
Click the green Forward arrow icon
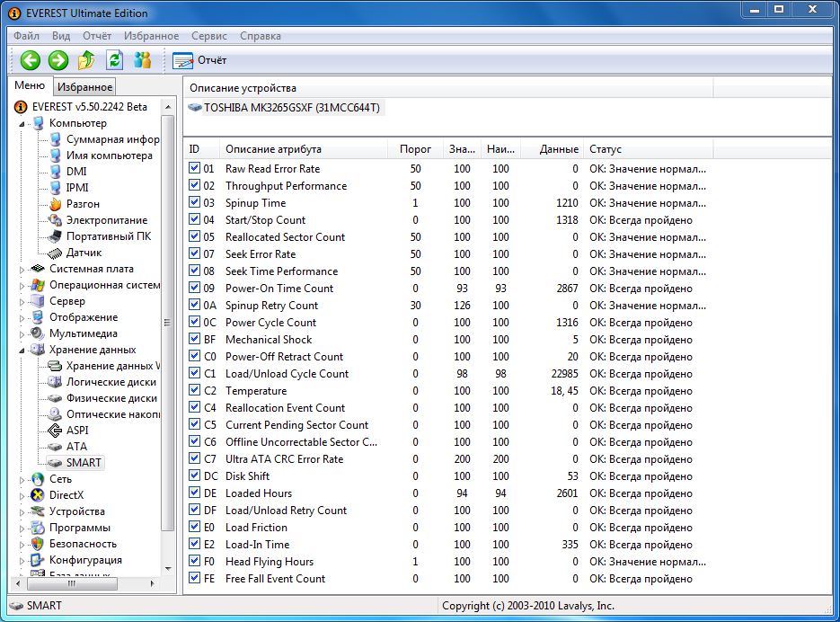coord(58,60)
